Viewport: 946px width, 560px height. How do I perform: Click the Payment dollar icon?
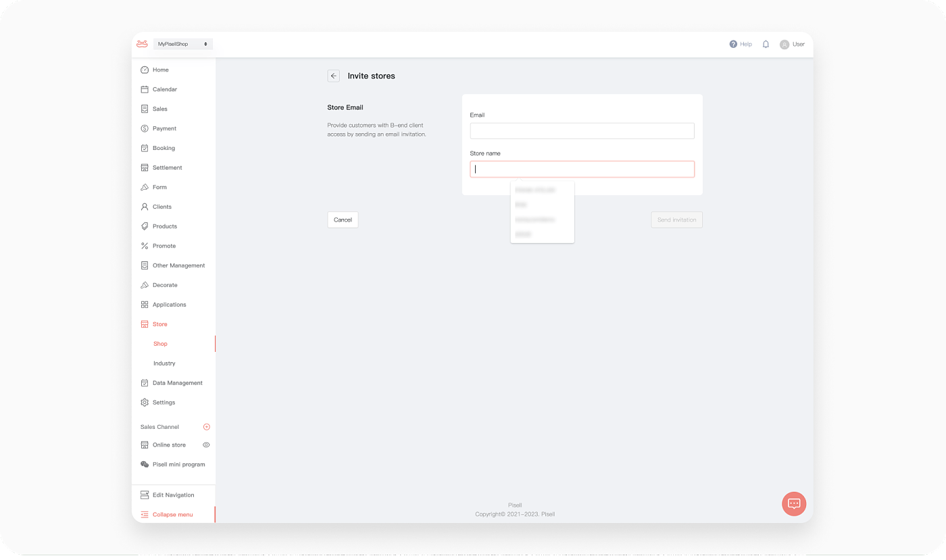pyautogui.click(x=145, y=128)
